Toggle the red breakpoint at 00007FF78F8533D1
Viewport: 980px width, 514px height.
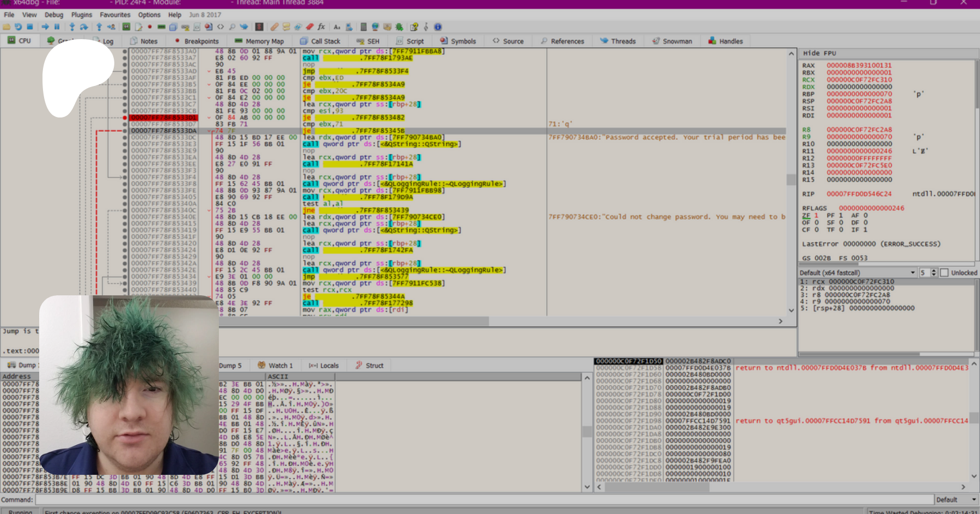click(x=125, y=117)
